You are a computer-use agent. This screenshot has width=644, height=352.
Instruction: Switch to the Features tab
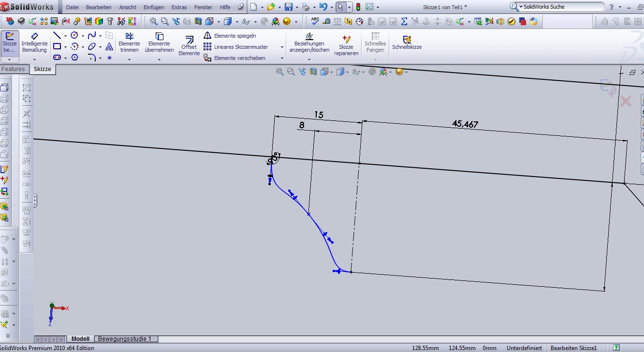click(14, 69)
